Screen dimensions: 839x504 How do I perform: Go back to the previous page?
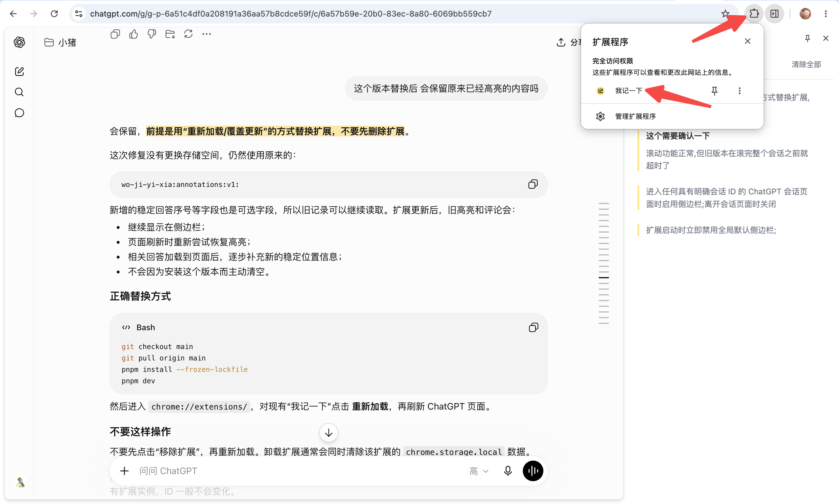(13, 14)
